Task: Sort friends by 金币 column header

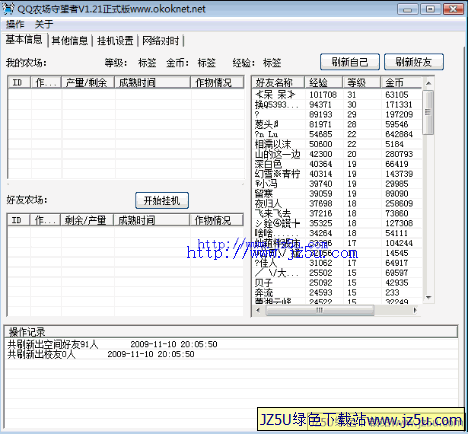Action: click(401, 82)
